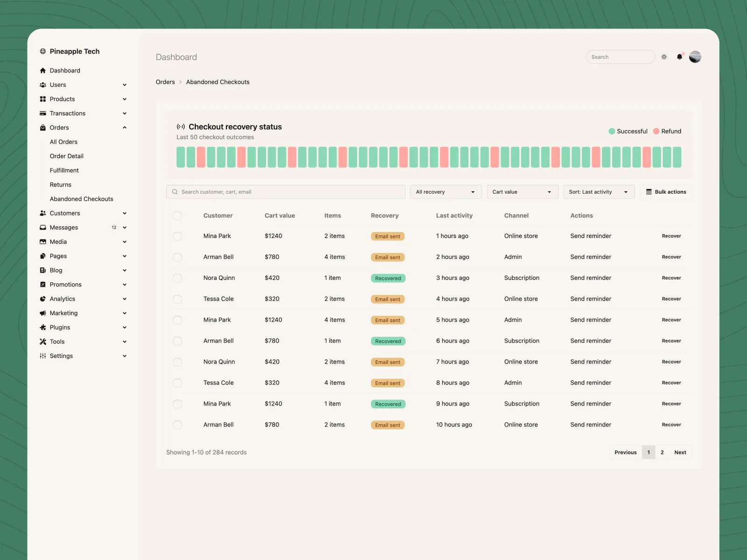
Task: Click the Bulk actions list icon
Action: coord(649,192)
